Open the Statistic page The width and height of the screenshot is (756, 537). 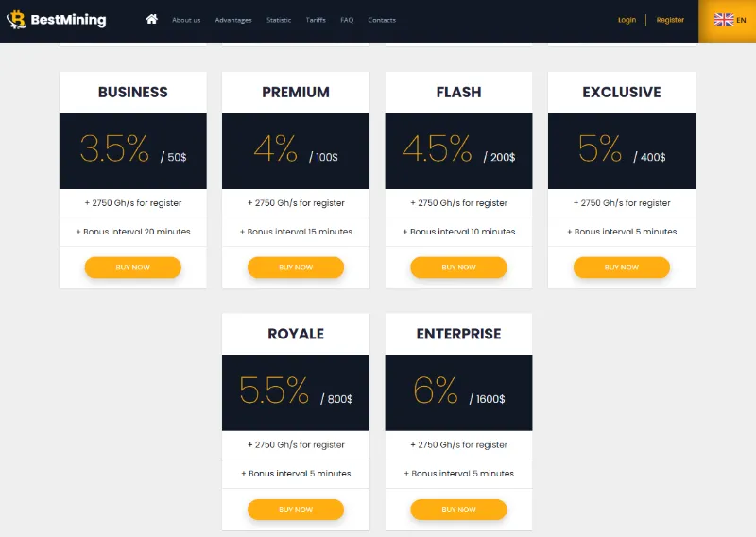(x=279, y=20)
